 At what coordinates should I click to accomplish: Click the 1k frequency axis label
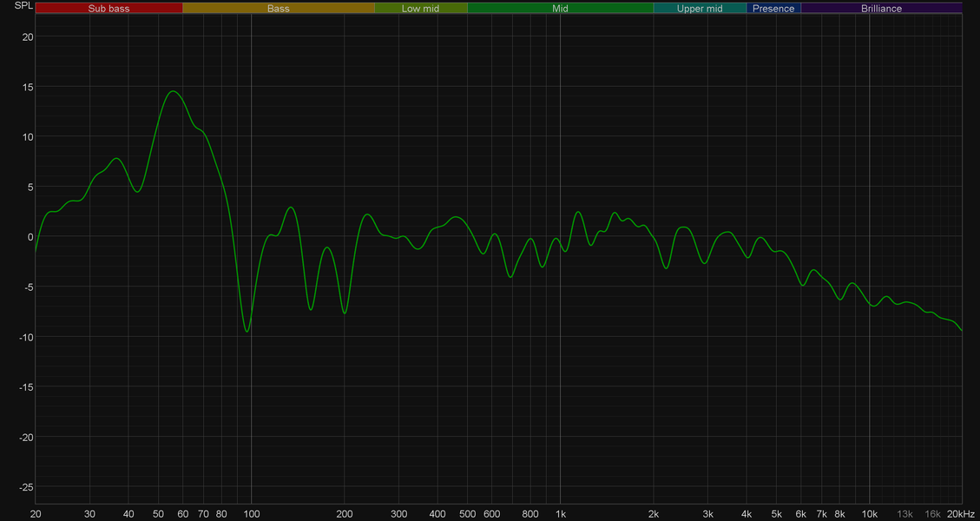560,513
